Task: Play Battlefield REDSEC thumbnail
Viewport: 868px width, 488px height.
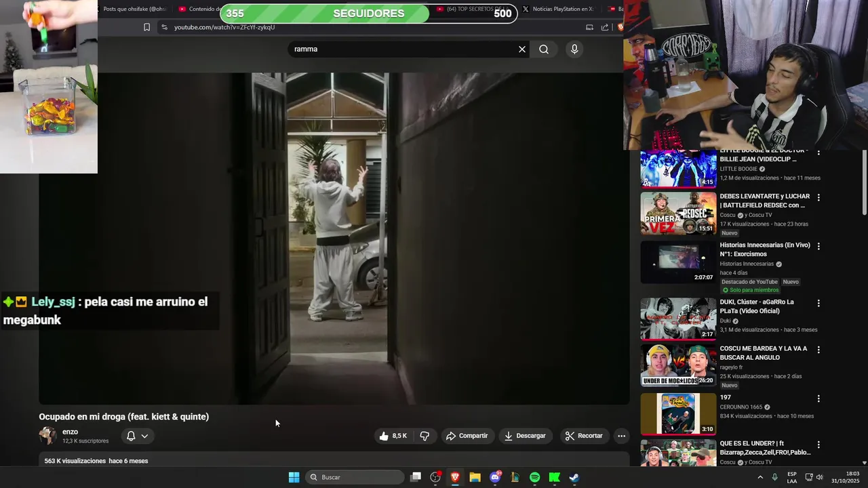Action: pyautogui.click(x=678, y=213)
